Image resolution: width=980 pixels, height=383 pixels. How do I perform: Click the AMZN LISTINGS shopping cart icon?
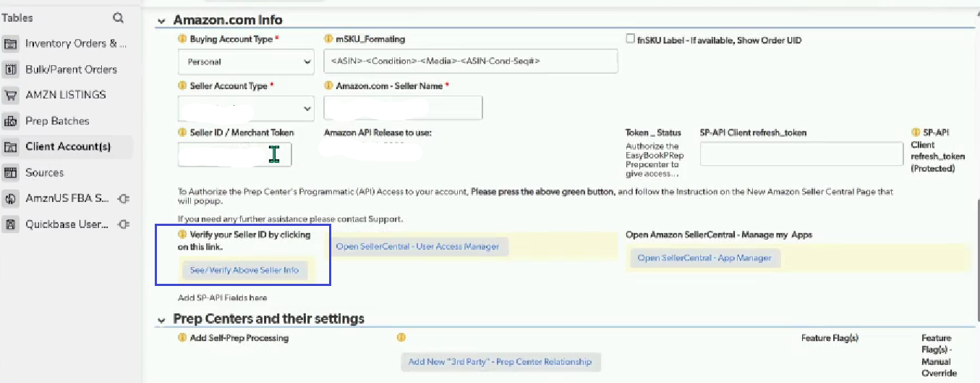11,95
